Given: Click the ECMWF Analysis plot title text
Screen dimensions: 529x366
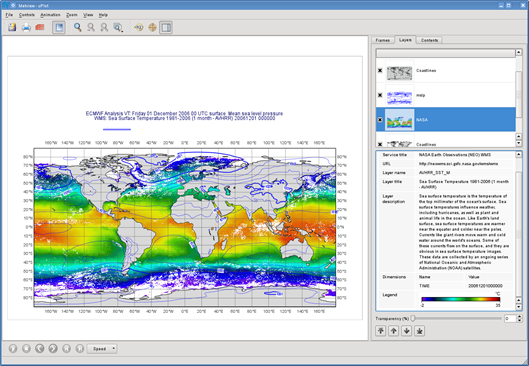Looking at the screenshot, I should coord(184,113).
